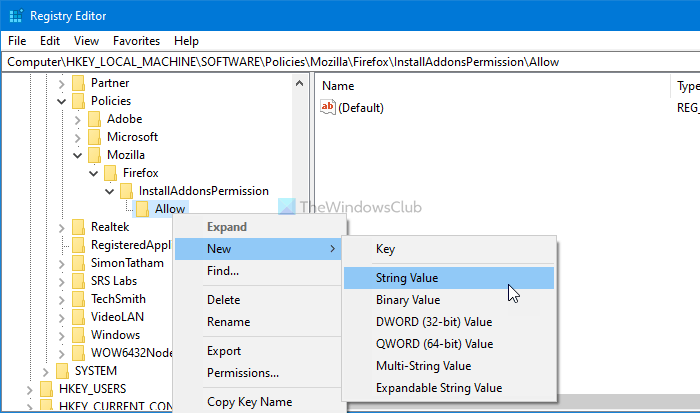
Task: Click the HKEY_USERS folder icon
Action: point(46,389)
